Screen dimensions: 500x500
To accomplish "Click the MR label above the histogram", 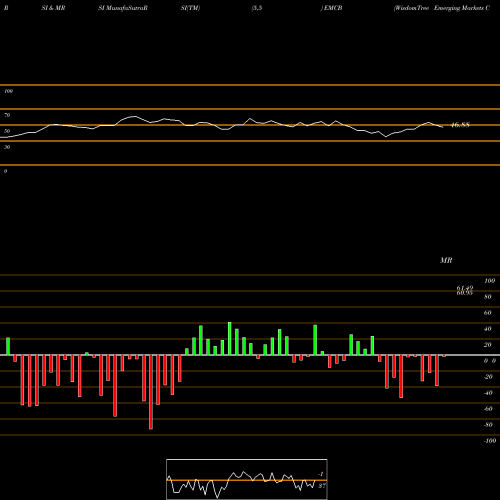I will (446, 260).
